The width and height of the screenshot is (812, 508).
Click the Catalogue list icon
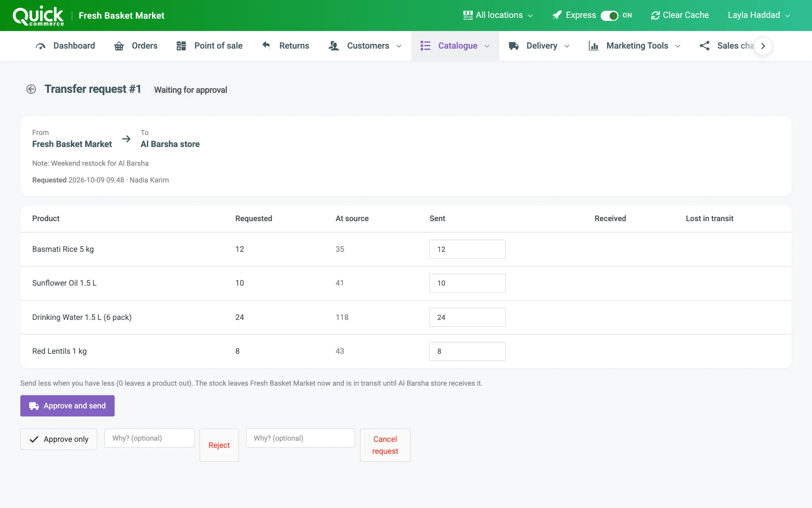pos(426,46)
